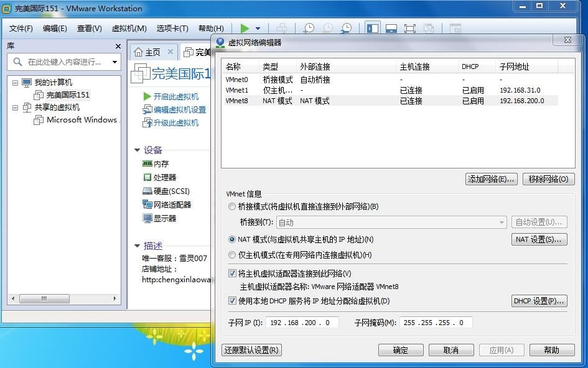
Task: Click the full screen mode icon
Action: pyautogui.click(x=410, y=29)
